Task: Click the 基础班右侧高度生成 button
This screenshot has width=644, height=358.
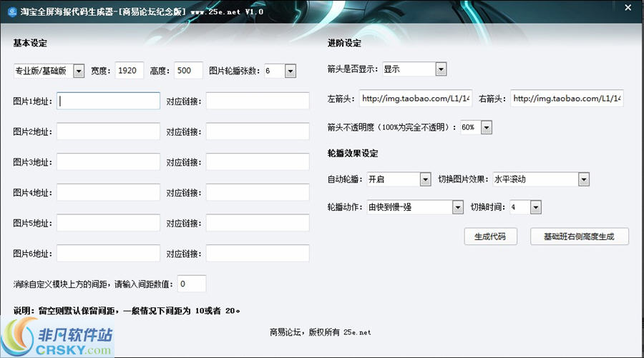Action: (x=580, y=237)
